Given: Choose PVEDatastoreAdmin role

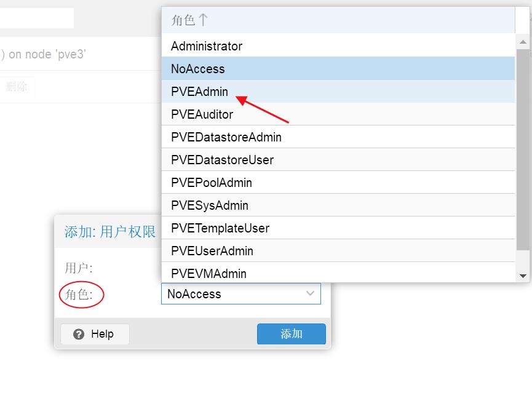Looking at the screenshot, I should coord(338,137).
